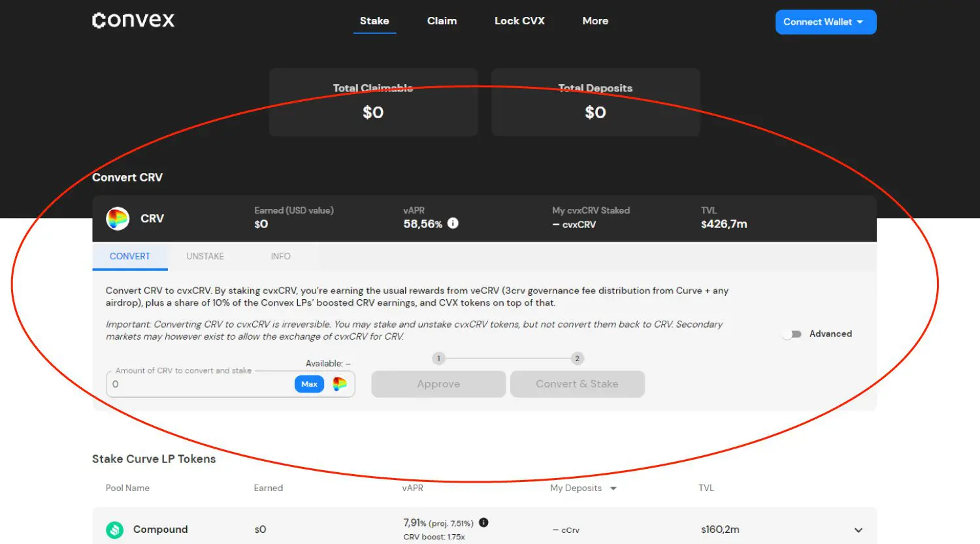This screenshot has width=980, height=544.
Task: Click the 'Stake Curve LP Tokens' heading
Action: [154, 459]
